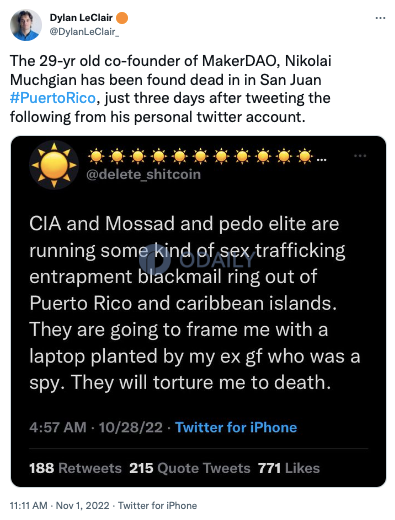Click the #PuertoRico hashtag

(53, 98)
